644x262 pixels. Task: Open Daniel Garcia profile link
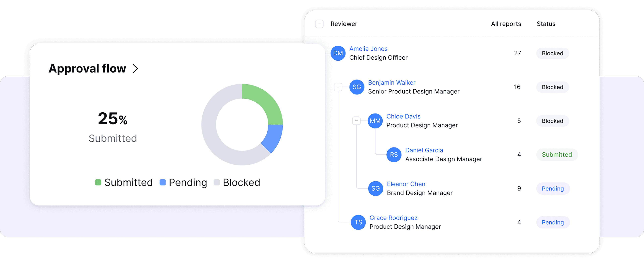click(424, 150)
